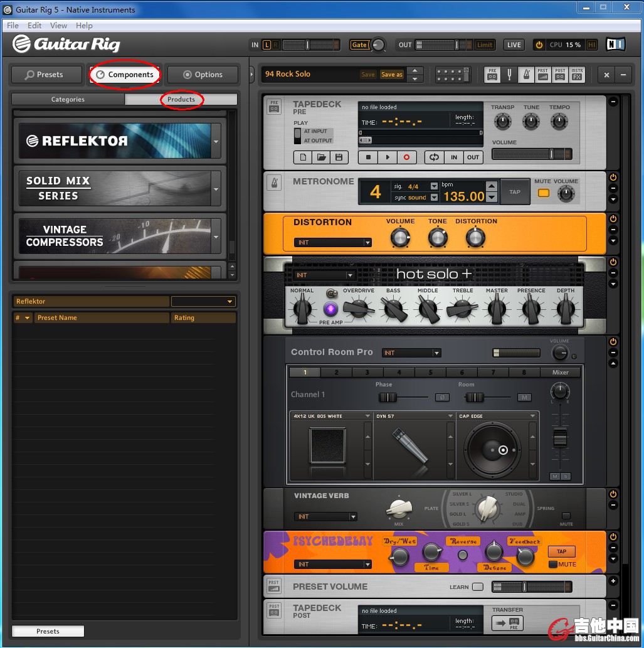Open the metronome time signature dropdown
The height and width of the screenshot is (648, 644).
coord(434,186)
